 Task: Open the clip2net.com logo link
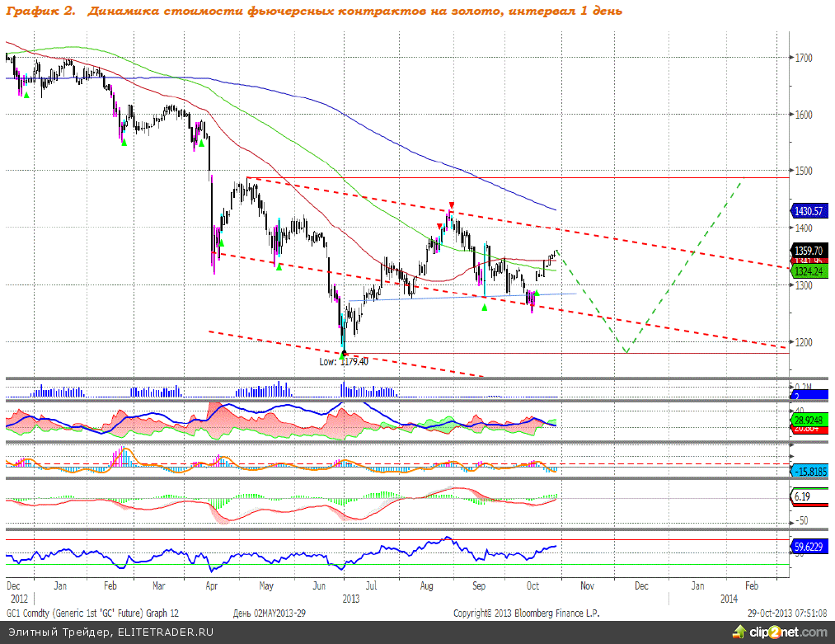pos(777,632)
